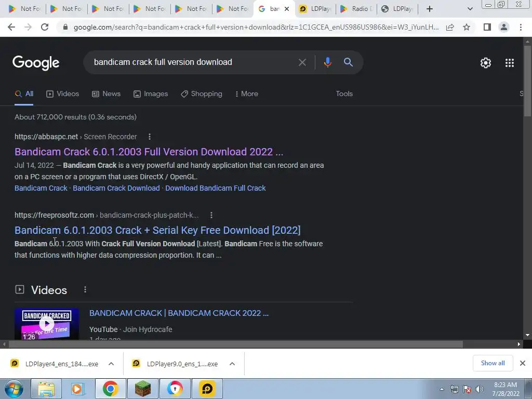Expand options for LDPlayer9.0_ens download

pos(232,364)
